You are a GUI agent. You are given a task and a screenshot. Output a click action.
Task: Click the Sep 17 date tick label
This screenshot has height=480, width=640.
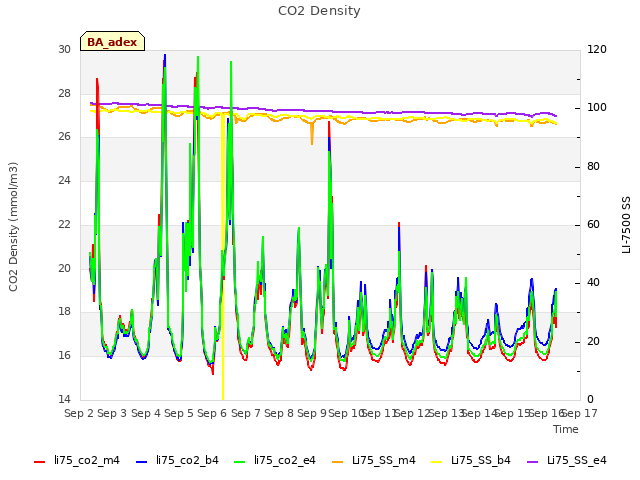point(580,413)
